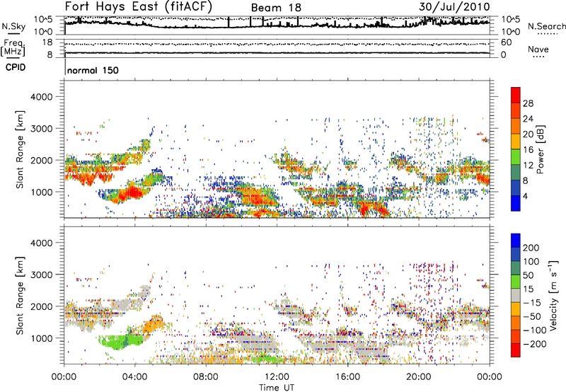Viewport: 566px width, 392px height.
Task: Select the "Time UT" axis label
Action: click(x=277, y=387)
